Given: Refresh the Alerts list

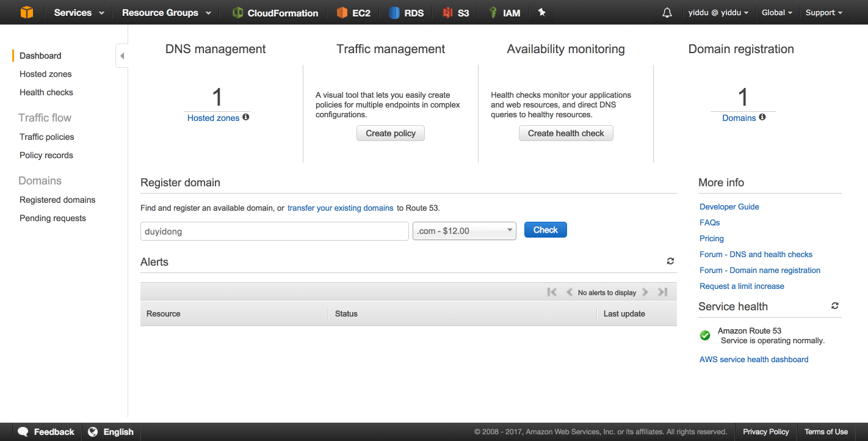Looking at the screenshot, I should click(670, 261).
